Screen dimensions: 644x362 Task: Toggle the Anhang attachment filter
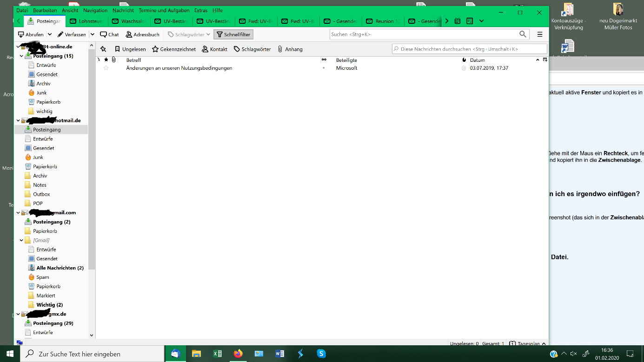coord(290,49)
